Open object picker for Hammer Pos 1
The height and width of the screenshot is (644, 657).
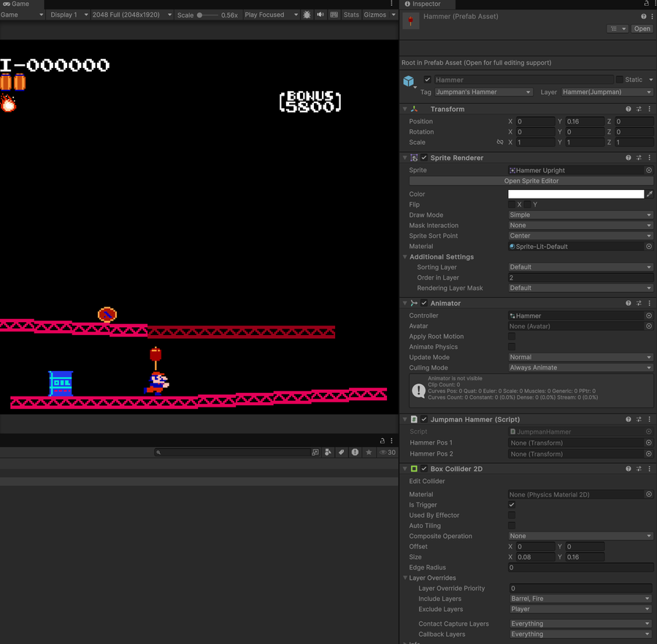[649, 442]
